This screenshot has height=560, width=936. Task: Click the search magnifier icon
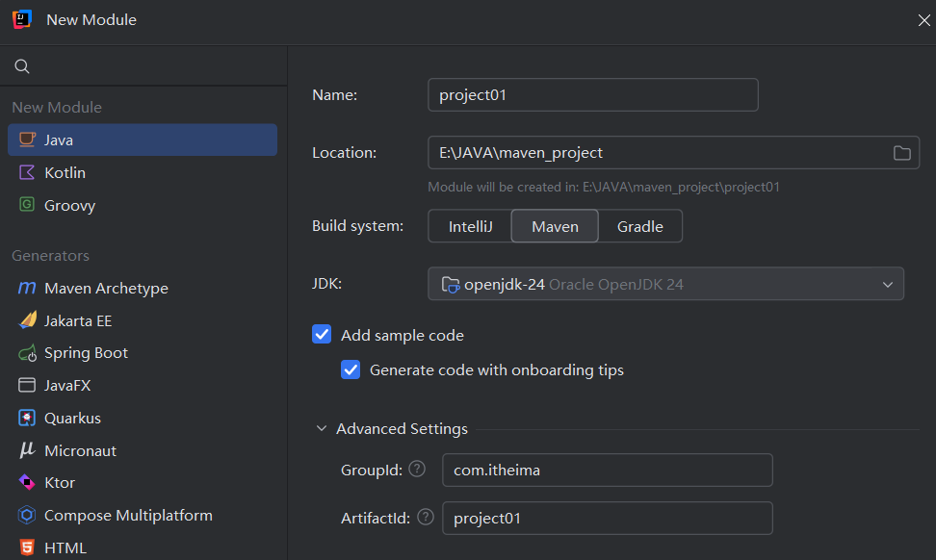[x=22, y=66]
